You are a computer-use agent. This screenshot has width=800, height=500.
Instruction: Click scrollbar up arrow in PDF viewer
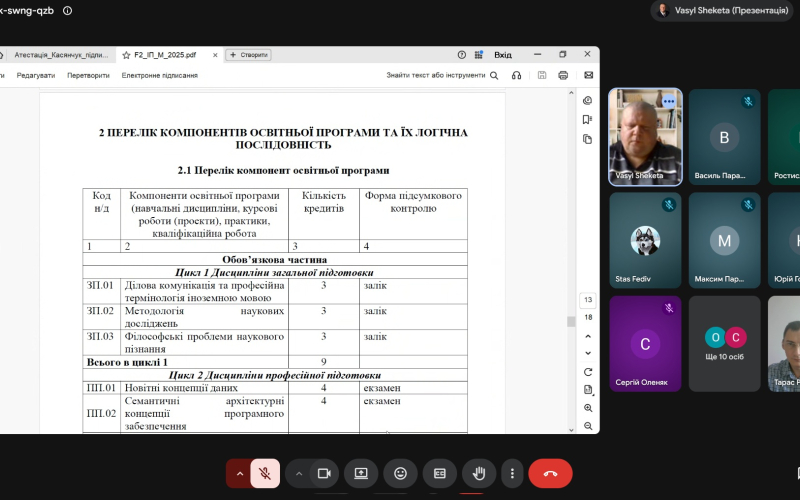tap(571, 93)
